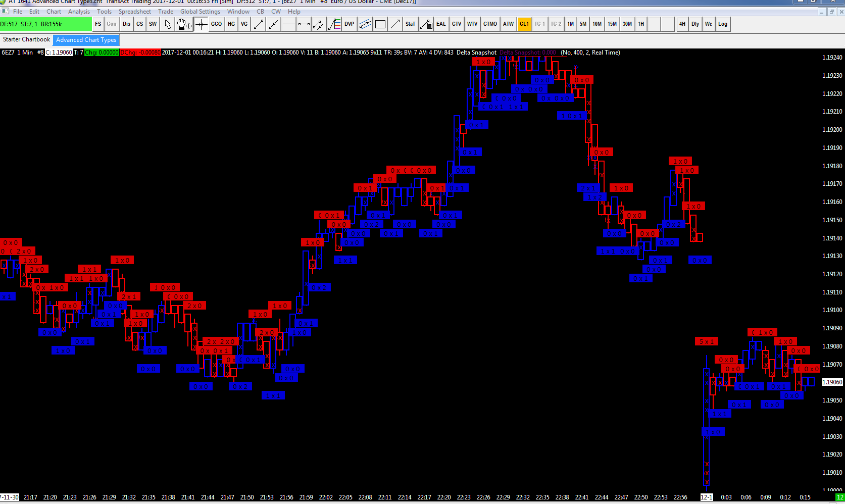The image size is (845, 504).
Task: Click the Fibonacci retracement lines tool
Action: (x=334, y=24)
